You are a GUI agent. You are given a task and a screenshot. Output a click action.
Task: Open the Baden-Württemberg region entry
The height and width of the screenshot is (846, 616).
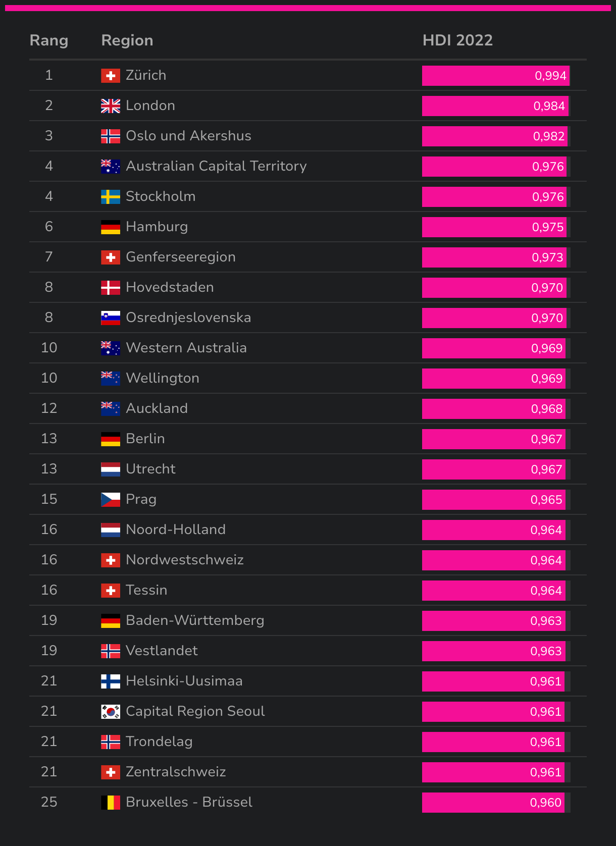195,620
